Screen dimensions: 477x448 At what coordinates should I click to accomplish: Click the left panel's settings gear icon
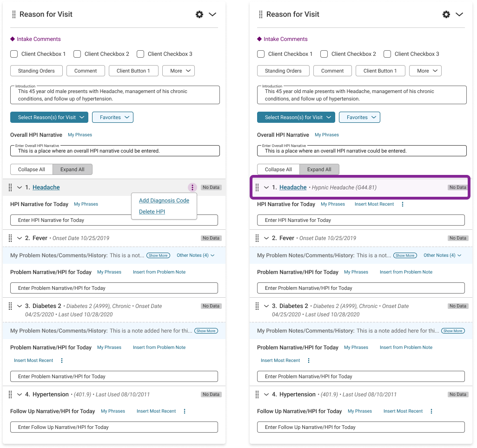click(x=199, y=14)
